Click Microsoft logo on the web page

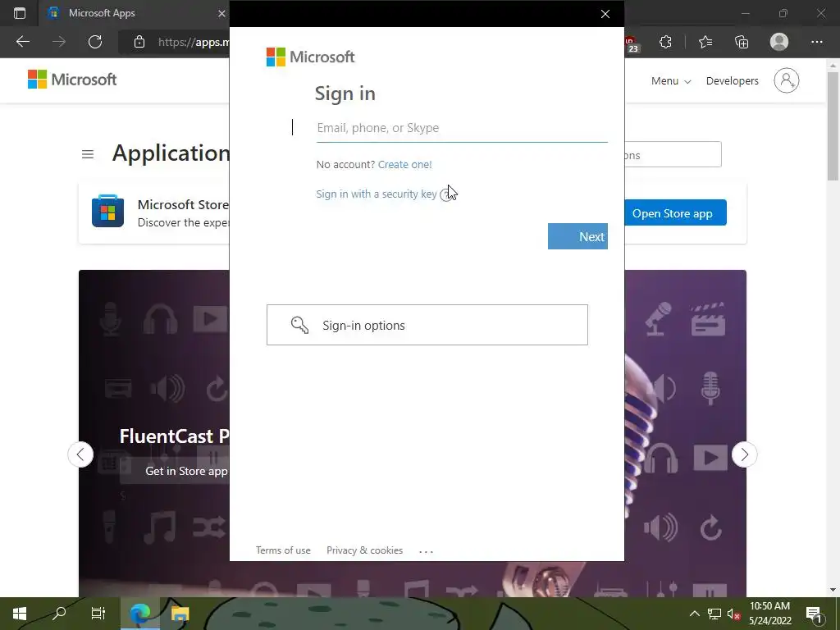click(72, 80)
